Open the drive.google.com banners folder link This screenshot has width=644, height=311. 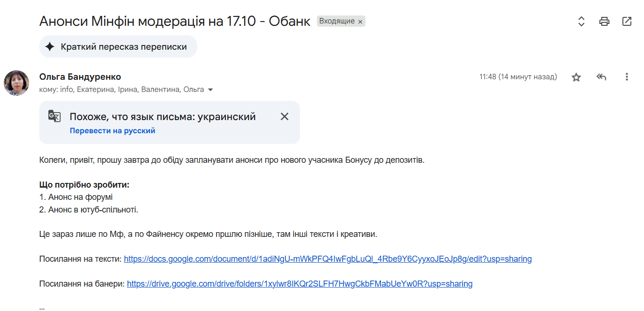300,284
